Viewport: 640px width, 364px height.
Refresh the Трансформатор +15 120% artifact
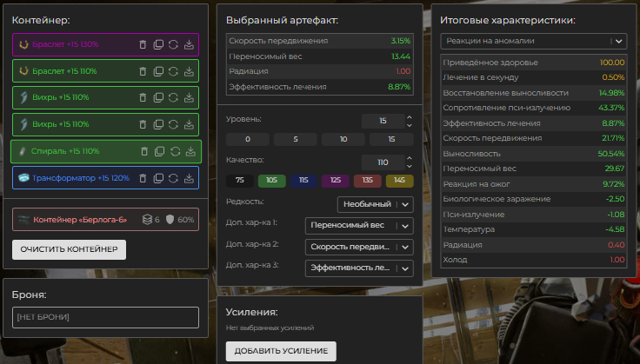pos(173,178)
